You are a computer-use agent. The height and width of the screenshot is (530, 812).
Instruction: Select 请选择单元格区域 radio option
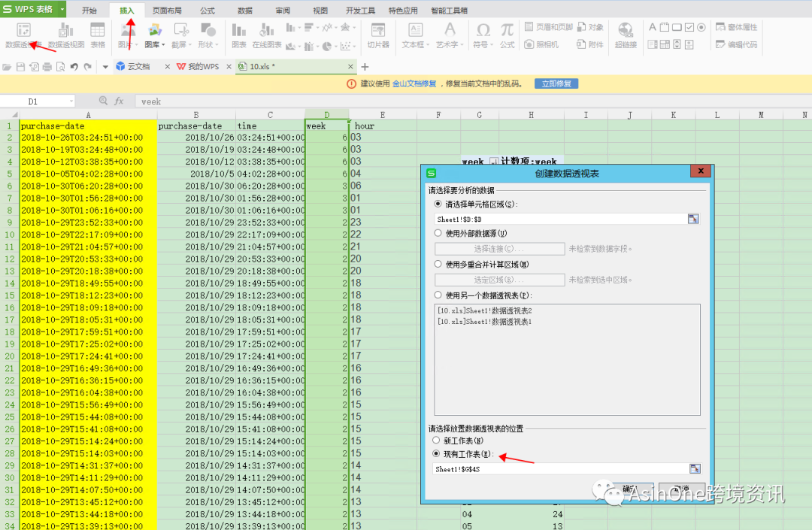(438, 204)
